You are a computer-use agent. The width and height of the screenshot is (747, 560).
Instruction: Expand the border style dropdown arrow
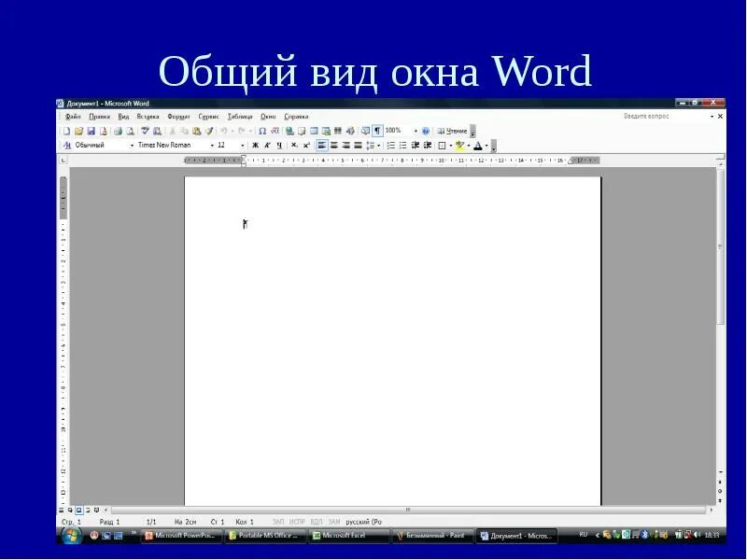click(451, 146)
